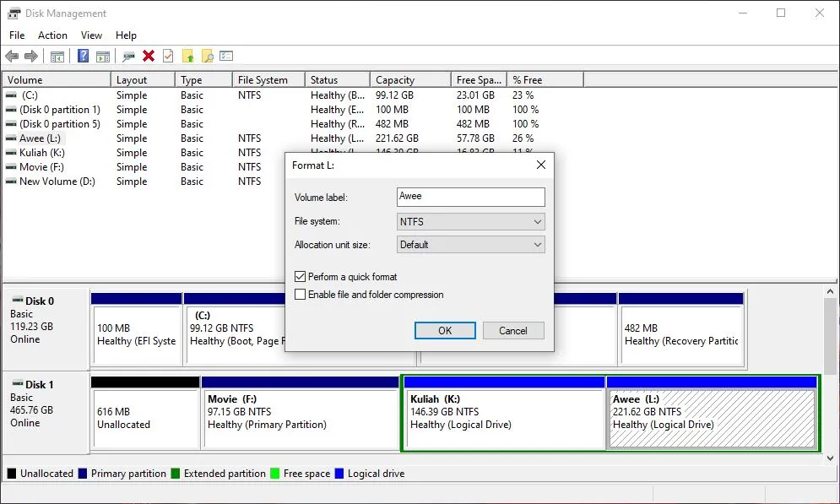The image size is (840, 504).
Task: Enable file and folder compression
Action: point(301,294)
